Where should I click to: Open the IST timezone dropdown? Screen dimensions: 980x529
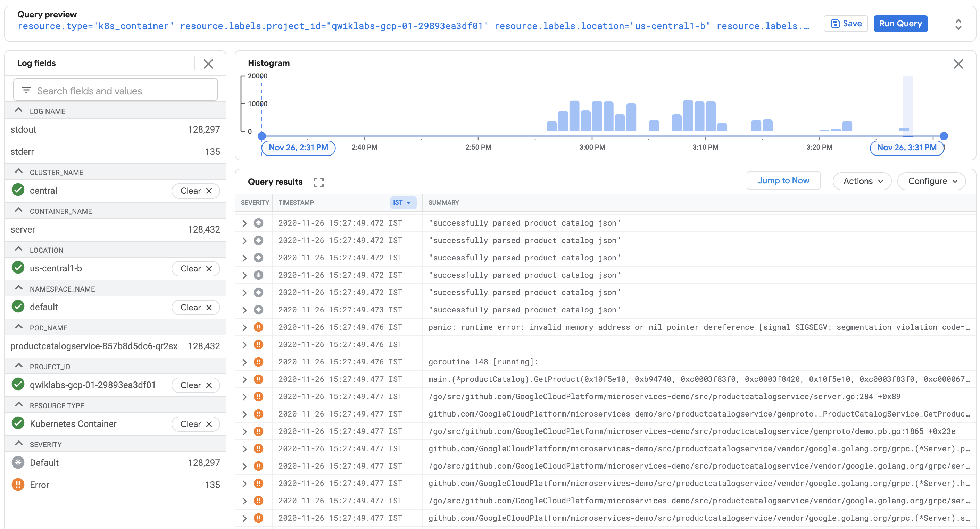pyautogui.click(x=403, y=203)
